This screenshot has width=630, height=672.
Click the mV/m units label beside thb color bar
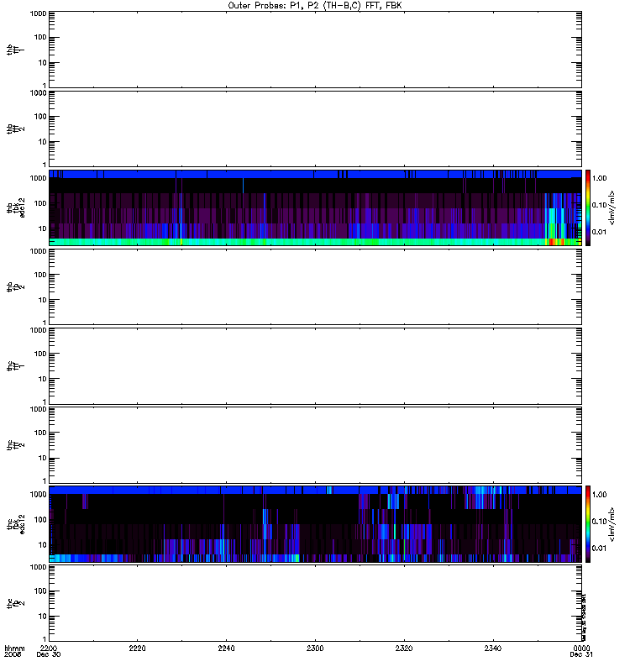[612, 207]
